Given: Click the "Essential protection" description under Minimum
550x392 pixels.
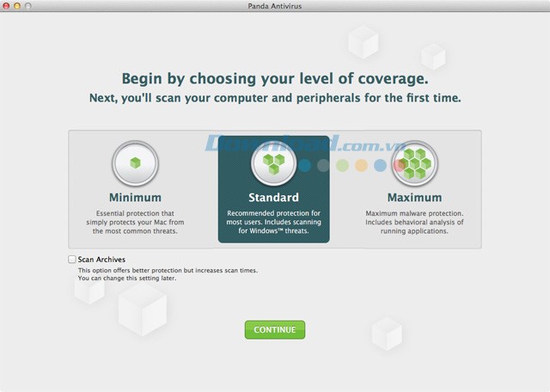Looking at the screenshot, I should click(134, 222).
